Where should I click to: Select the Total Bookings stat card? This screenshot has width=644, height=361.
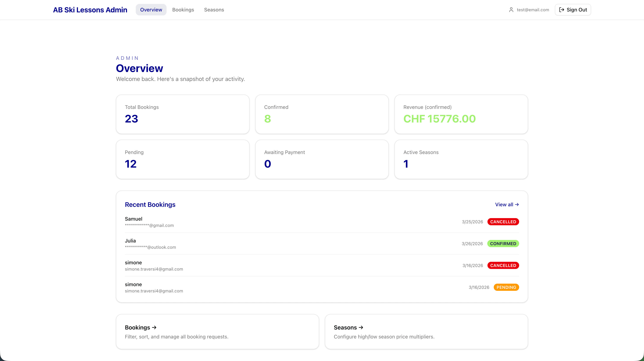[x=182, y=114]
